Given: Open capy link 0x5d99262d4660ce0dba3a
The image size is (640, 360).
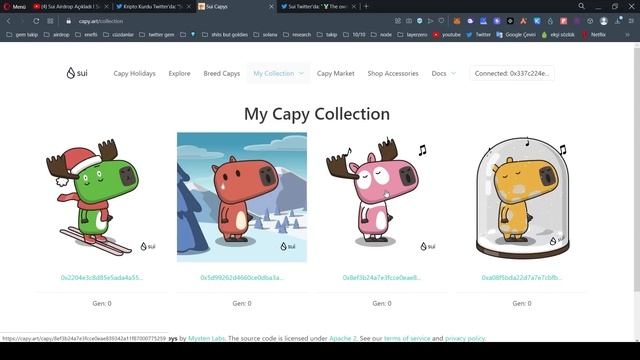Looking at the screenshot, I should click(242, 278).
